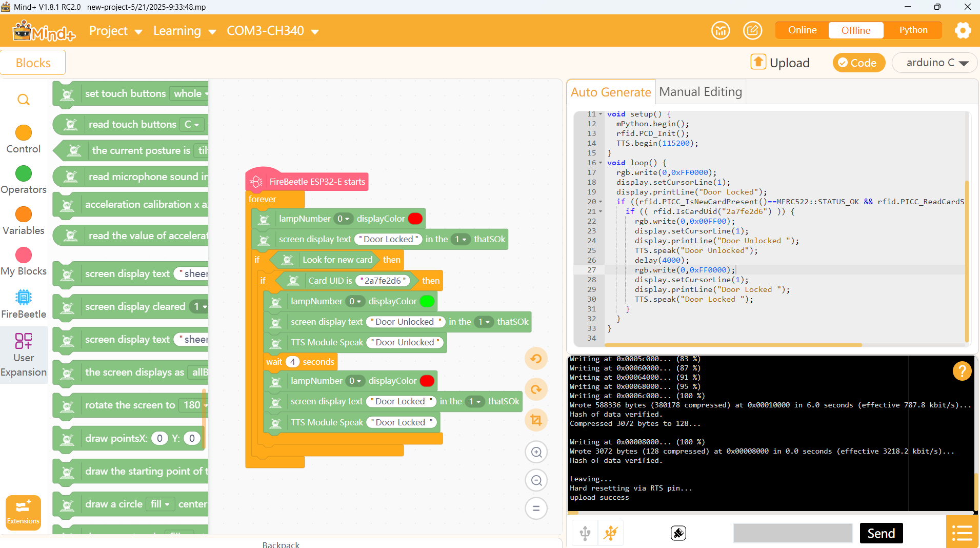This screenshot has width=980, height=548.
Task: Click the undo arrow on canvas
Action: point(536,359)
